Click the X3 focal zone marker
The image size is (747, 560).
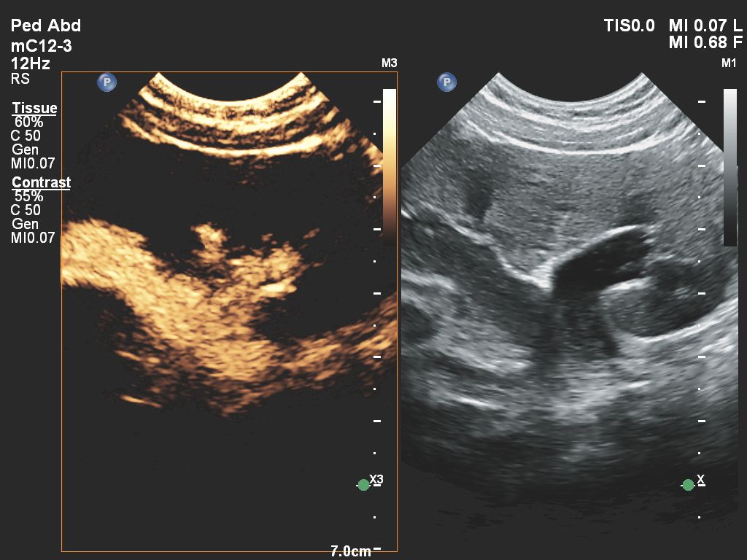pos(376,479)
